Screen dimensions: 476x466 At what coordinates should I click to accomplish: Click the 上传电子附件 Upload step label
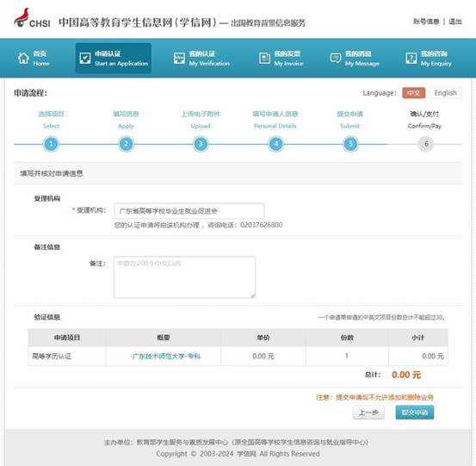pyautogui.click(x=201, y=120)
